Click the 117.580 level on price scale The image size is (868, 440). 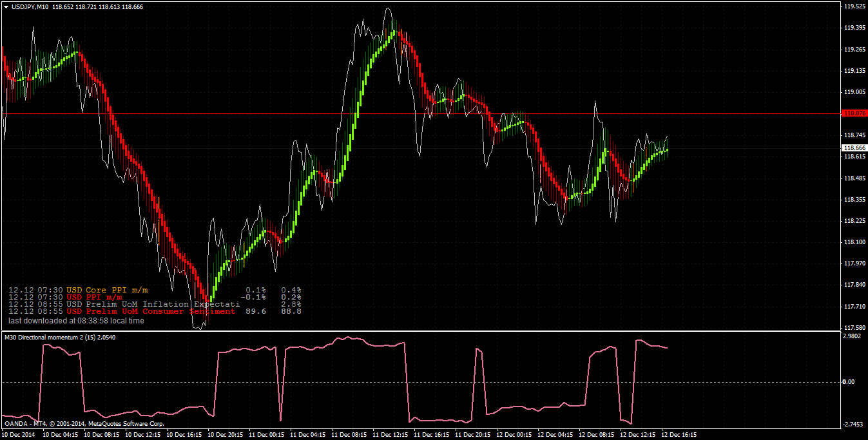pos(854,327)
